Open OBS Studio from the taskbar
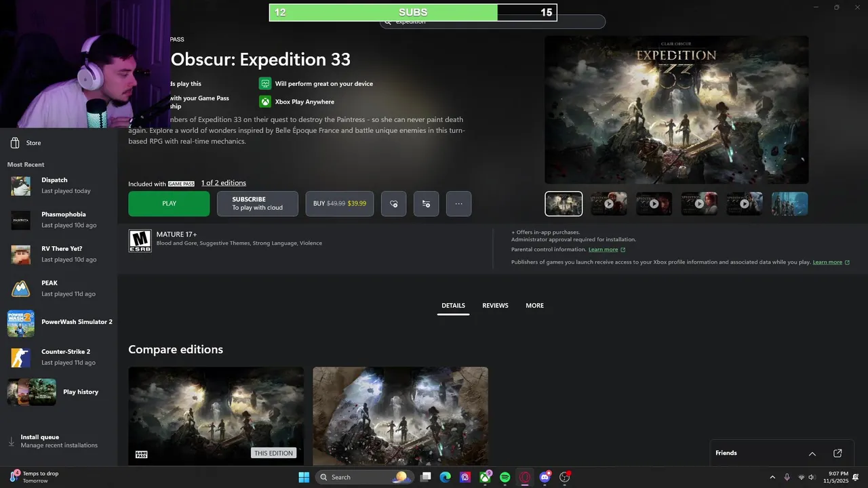 click(564, 477)
